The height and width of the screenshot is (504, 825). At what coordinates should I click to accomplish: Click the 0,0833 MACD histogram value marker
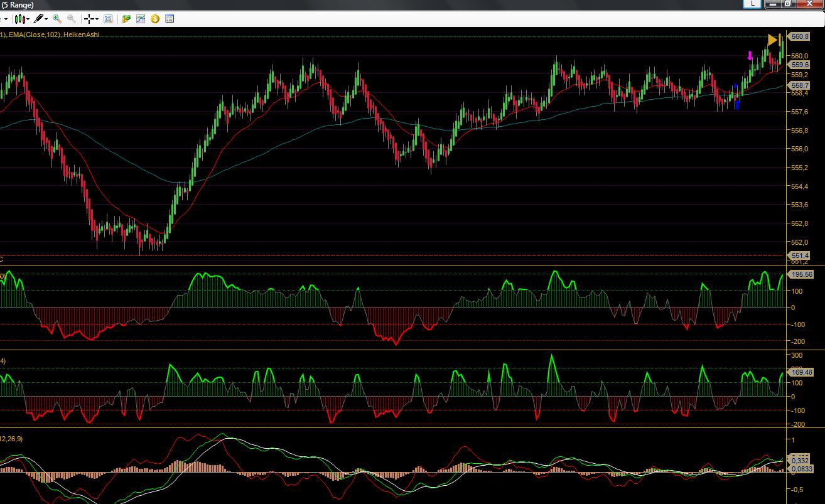pos(802,469)
